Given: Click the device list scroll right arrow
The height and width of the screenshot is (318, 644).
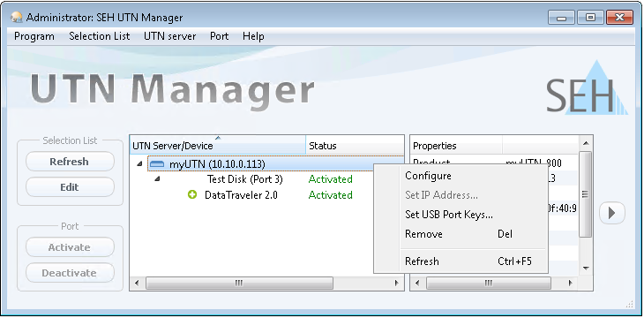Looking at the screenshot, I should click(397, 283).
